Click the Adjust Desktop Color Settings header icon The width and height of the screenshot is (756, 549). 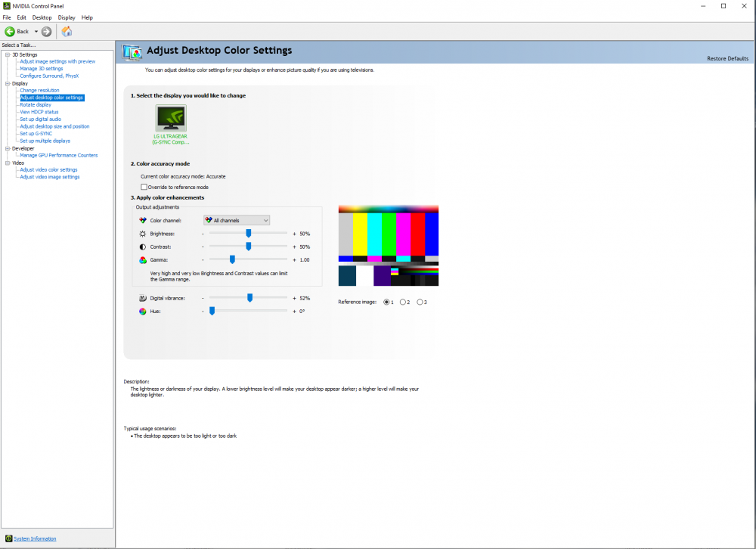click(131, 52)
